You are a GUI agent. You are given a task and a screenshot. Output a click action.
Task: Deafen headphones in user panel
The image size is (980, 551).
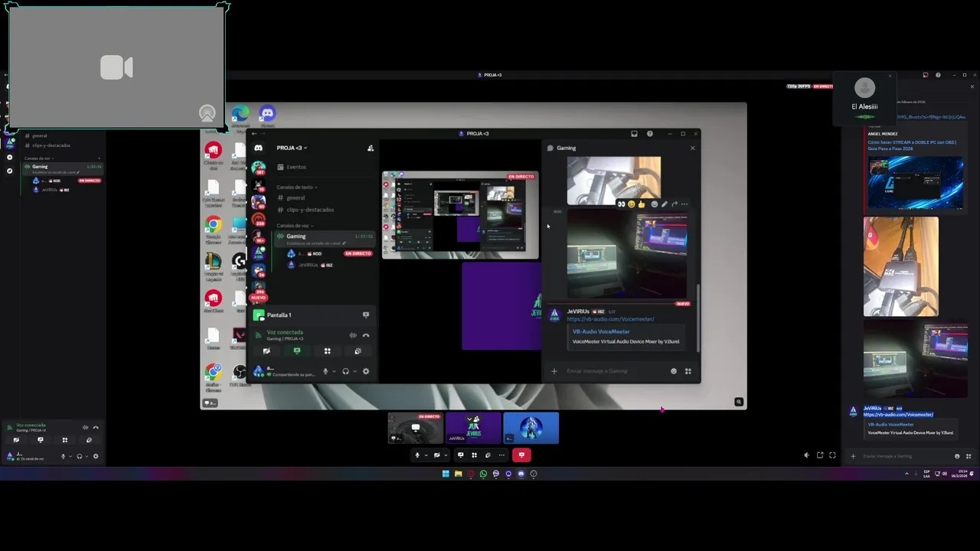pyautogui.click(x=79, y=456)
